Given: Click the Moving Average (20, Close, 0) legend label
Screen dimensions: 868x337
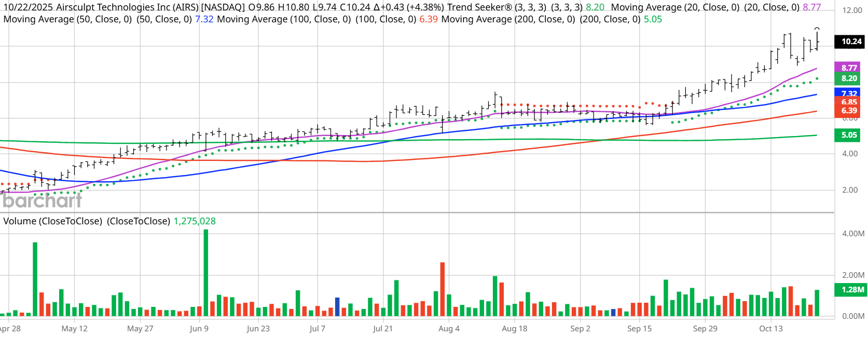Looking at the screenshot, I should point(676,7).
